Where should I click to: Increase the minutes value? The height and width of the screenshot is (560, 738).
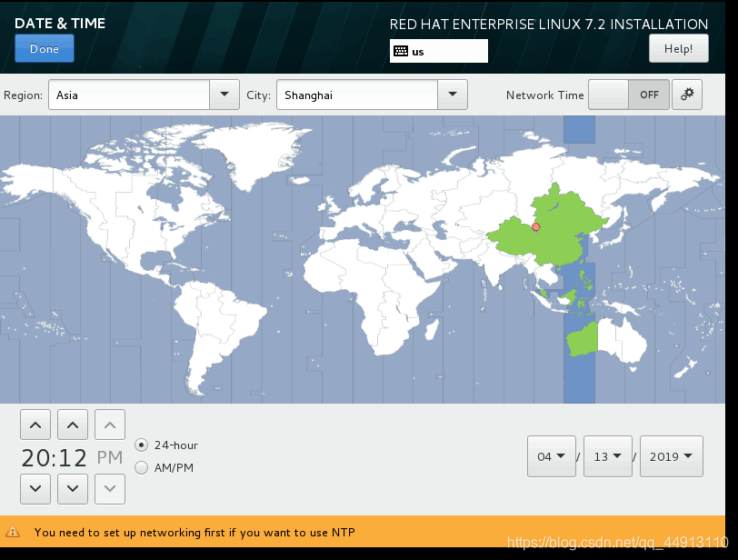(x=73, y=425)
